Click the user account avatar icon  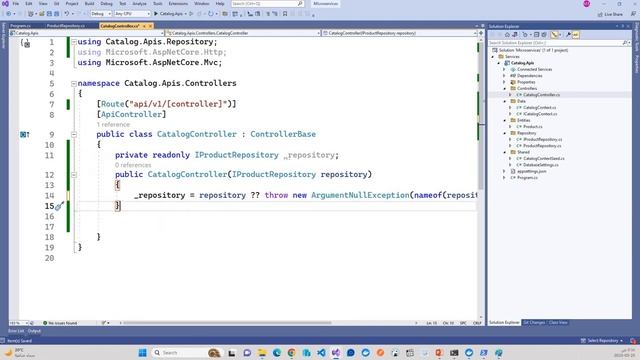coord(587,4)
